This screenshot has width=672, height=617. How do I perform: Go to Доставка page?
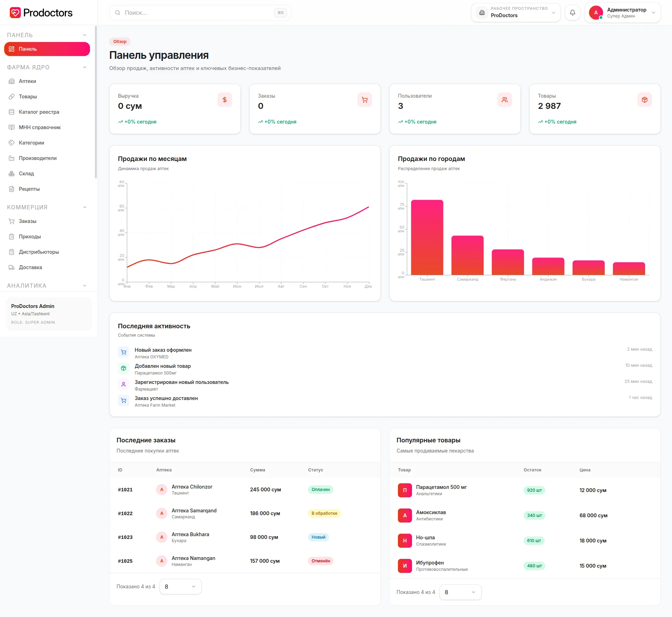[47, 267]
